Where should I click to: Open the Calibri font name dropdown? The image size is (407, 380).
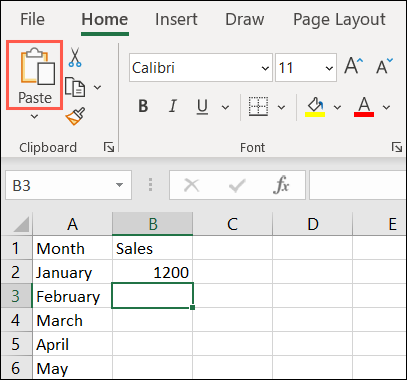201,68
